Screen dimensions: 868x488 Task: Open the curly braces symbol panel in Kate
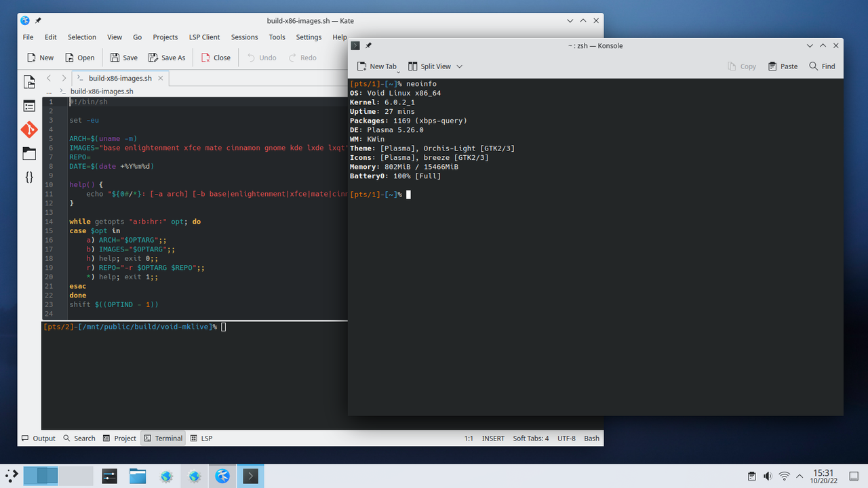tap(29, 177)
